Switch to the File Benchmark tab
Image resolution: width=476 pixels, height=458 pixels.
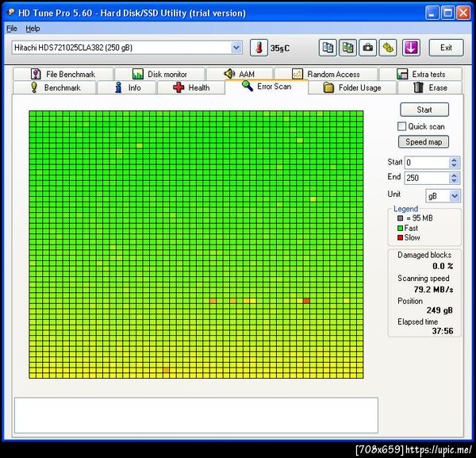pyautogui.click(x=63, y=74)
